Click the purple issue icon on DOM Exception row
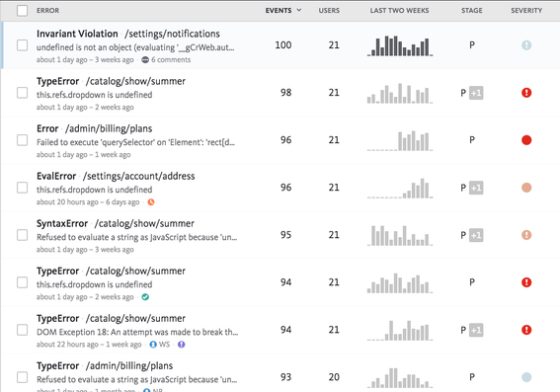 click(x=182, y=345)
